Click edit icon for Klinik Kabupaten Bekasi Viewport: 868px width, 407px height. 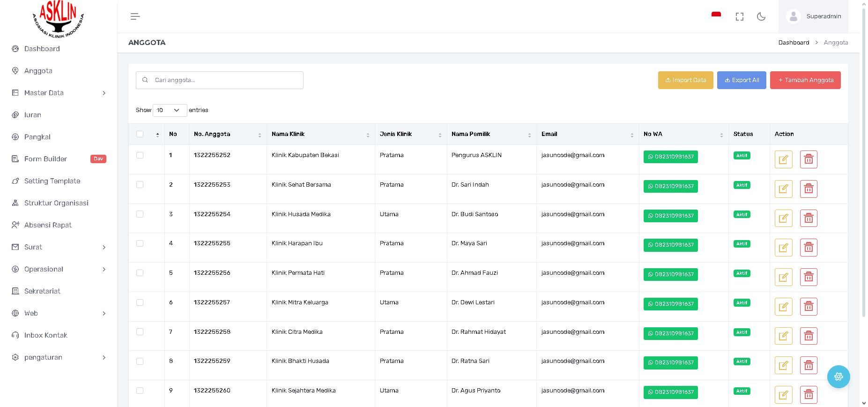click(783, 159)
